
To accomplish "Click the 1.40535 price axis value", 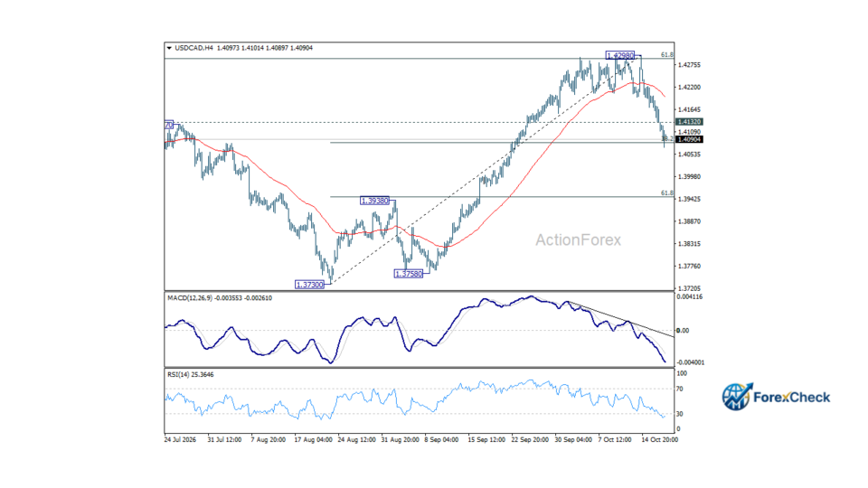I will tap(689, 155).
